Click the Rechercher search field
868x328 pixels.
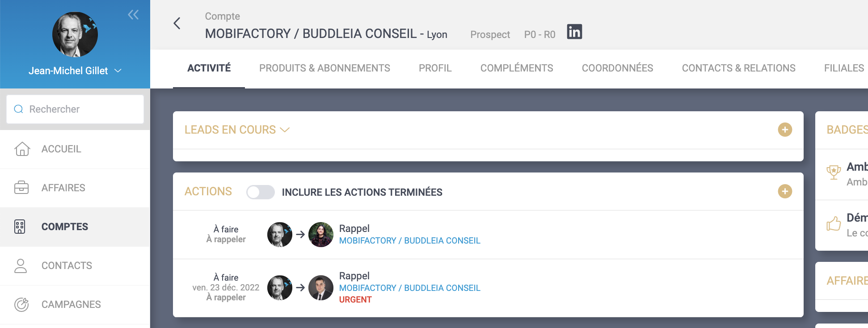click(75, 109)
